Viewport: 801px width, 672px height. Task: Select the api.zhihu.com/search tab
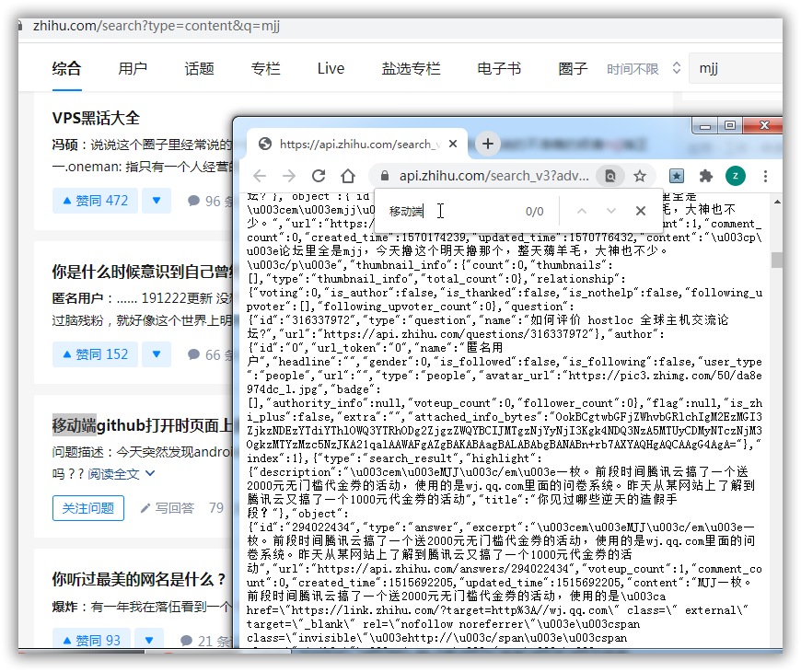click(356, 144)
